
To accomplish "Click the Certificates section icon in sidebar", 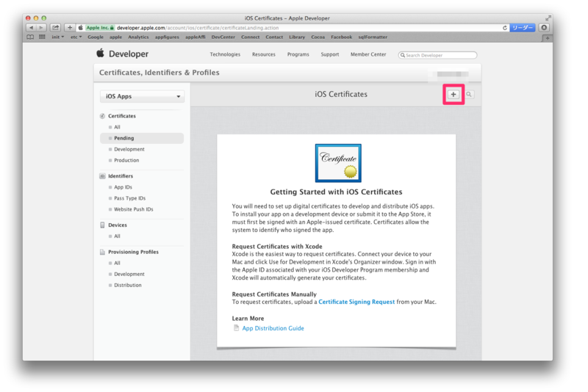I will click(102, 116).
